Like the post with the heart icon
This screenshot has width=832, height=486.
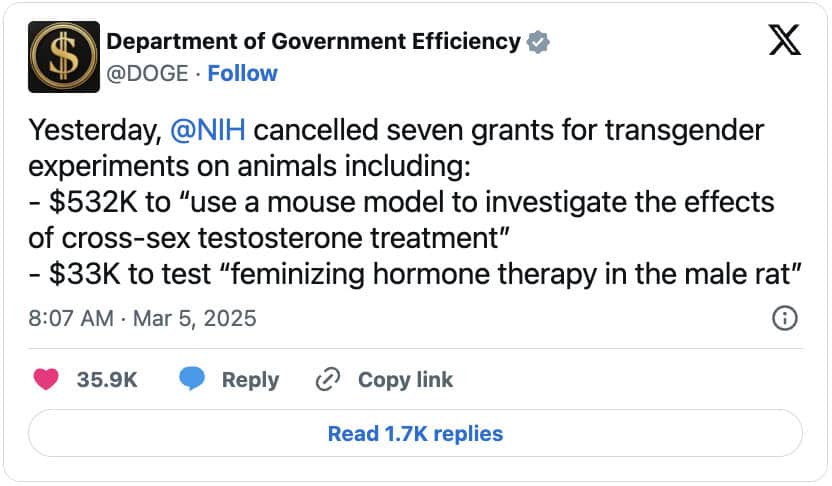coord(46,380)
